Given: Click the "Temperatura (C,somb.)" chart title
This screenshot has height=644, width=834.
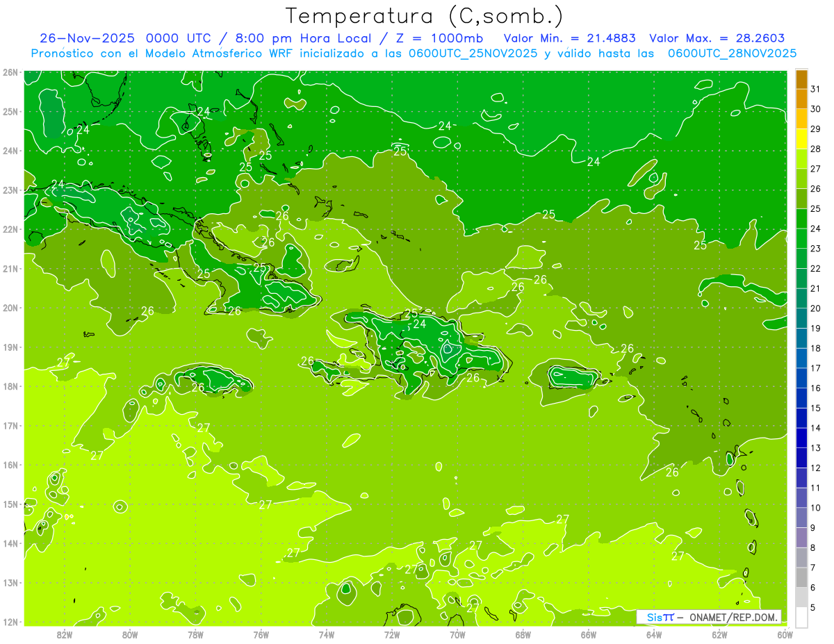Looking at the screenshot, I should point(425,16).
